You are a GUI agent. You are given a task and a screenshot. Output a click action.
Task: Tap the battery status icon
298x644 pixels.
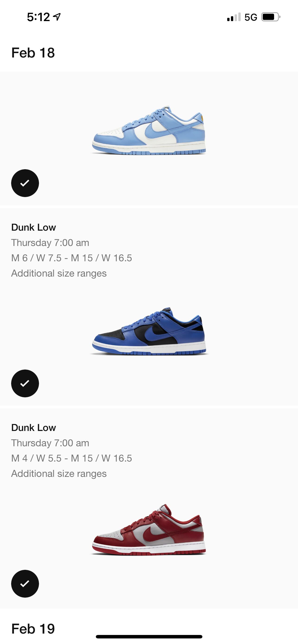click(270, 17)
